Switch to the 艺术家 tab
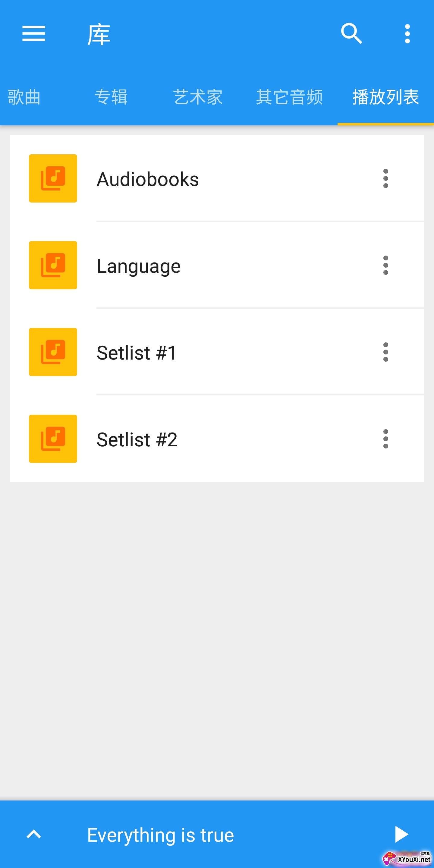434x868 pixels. [198, 97]
